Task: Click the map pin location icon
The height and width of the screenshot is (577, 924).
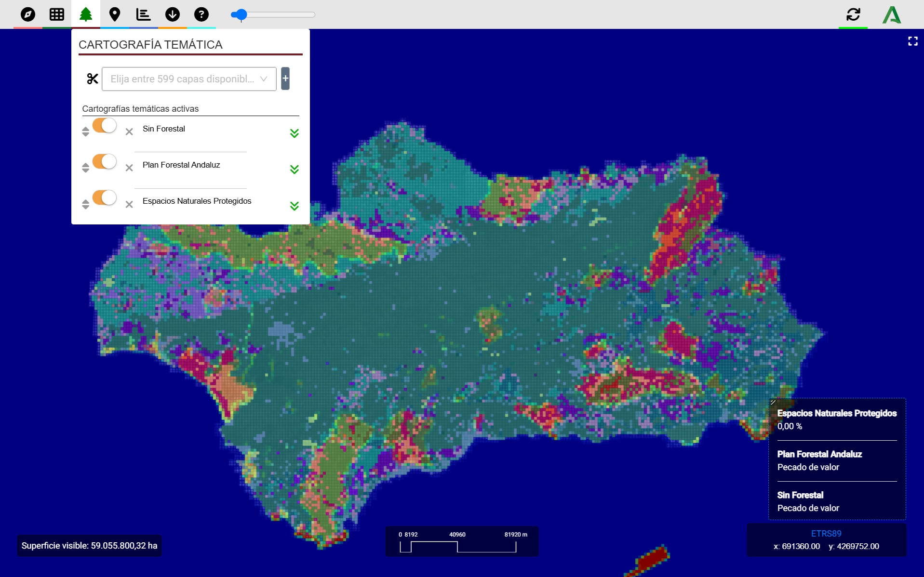Action: [x=114, y=14]
